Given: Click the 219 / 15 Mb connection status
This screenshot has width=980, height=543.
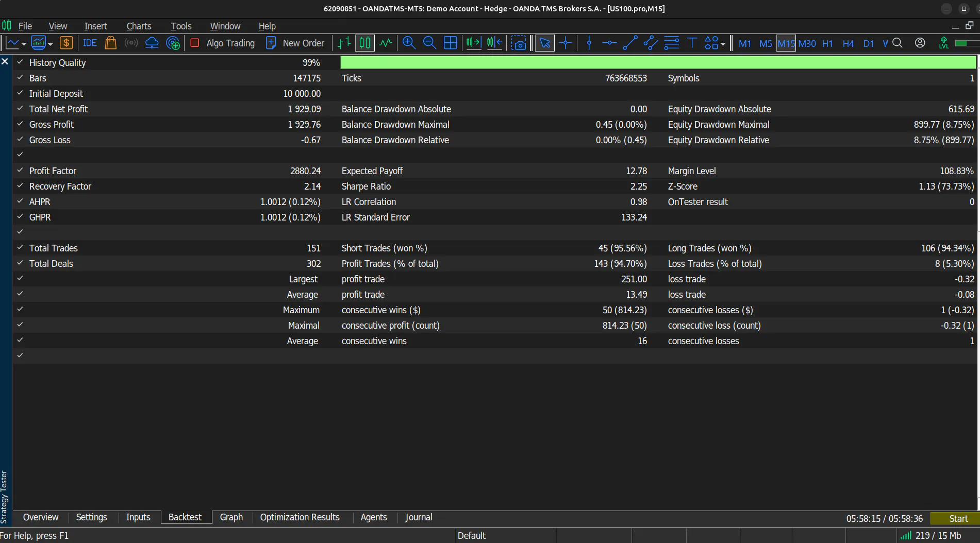Looking at the screenshot, I should tap(931, 536).
